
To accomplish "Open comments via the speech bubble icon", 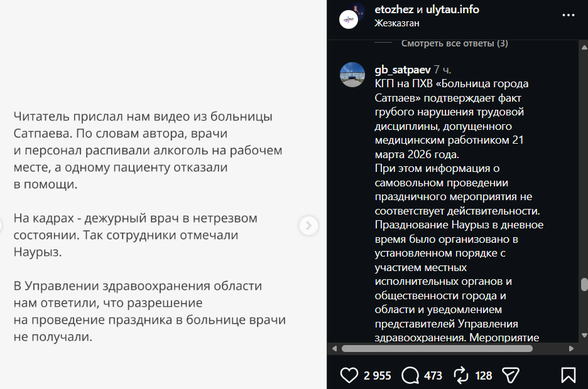I will click(410, 375).
